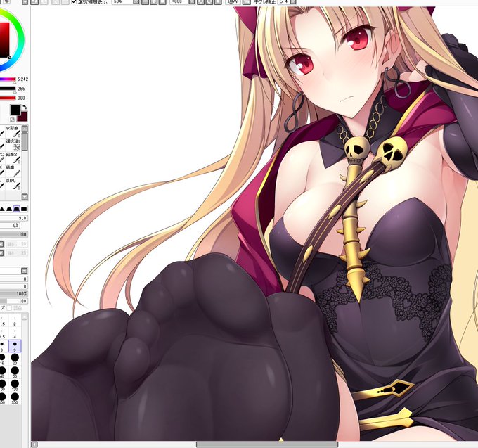Click the brush size list scroll button
478x448 pixels.
click(x=25, y=317)
